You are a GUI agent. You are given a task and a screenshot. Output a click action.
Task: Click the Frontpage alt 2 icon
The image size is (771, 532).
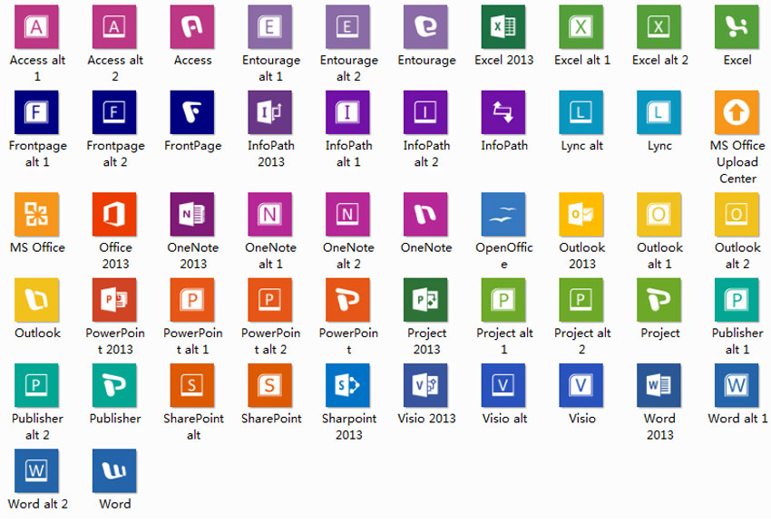[114, 112]
